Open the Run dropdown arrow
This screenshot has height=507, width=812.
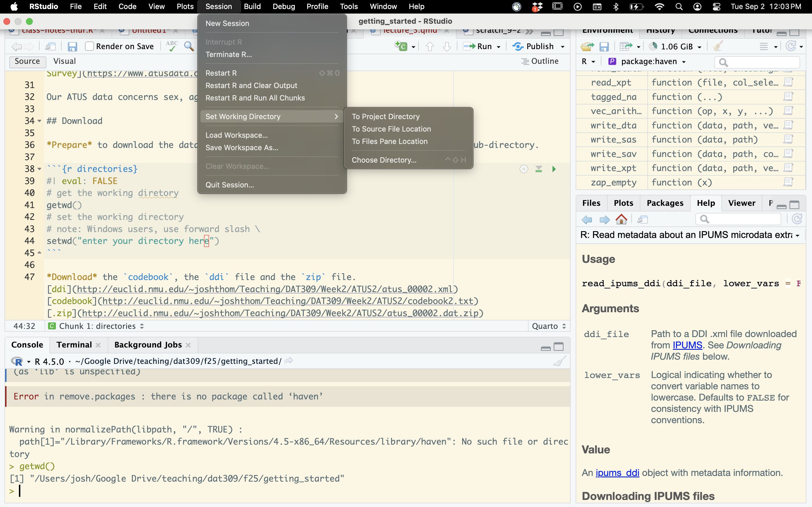(499, 47)
